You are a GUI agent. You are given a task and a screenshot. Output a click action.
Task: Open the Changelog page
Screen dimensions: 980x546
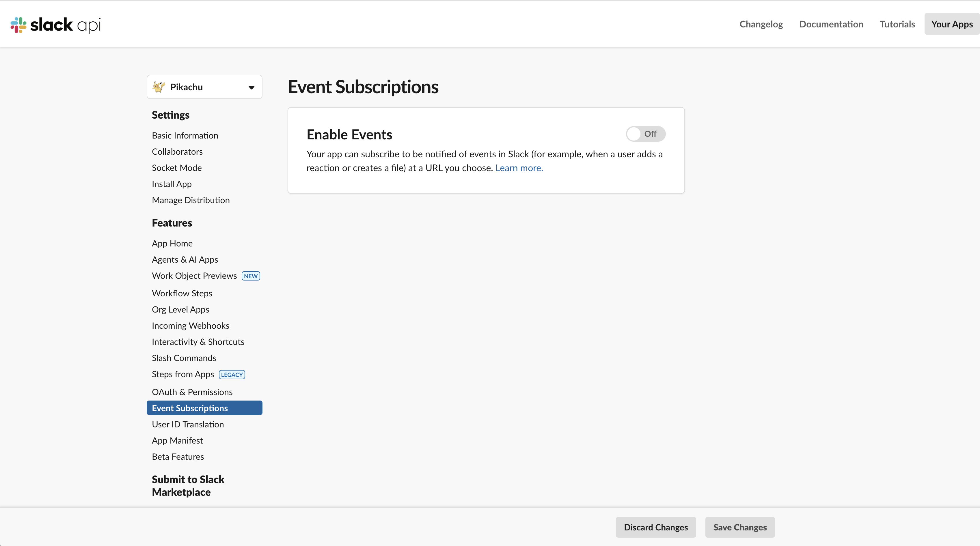click(761, 24)
